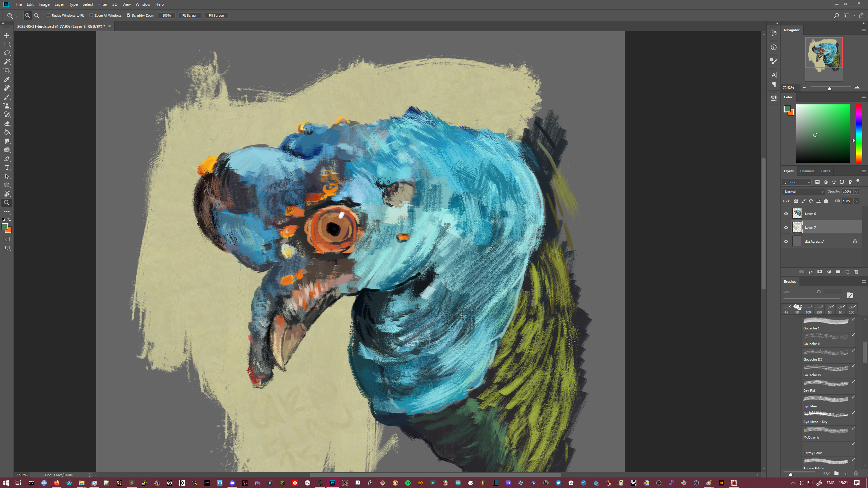
Task: Select the History Brush tool
Action: click(x=7, y=115)
